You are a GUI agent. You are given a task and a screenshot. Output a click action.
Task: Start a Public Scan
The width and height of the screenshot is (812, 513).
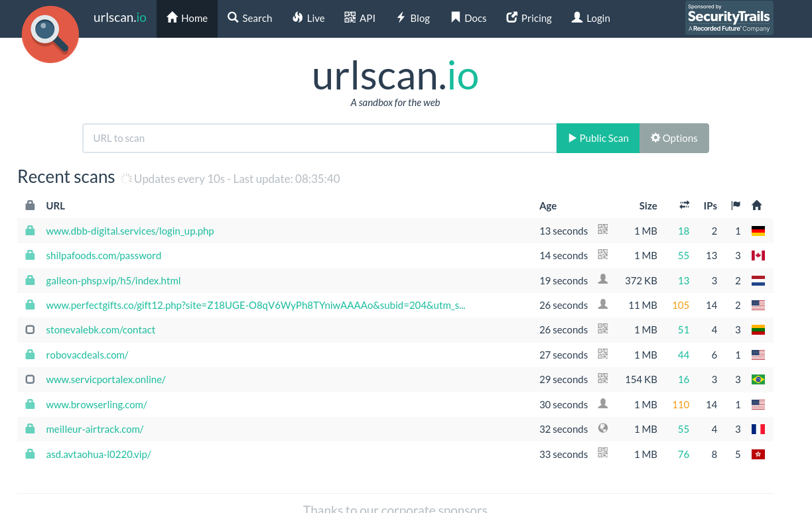coord(598,138)
